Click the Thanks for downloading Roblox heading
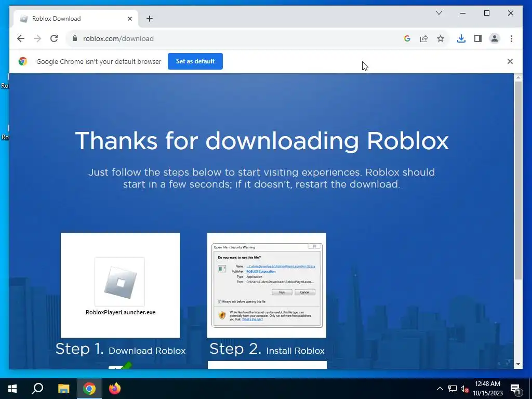Image resolution: width=532 pixels, height=399 pixels. pos(262,141)
